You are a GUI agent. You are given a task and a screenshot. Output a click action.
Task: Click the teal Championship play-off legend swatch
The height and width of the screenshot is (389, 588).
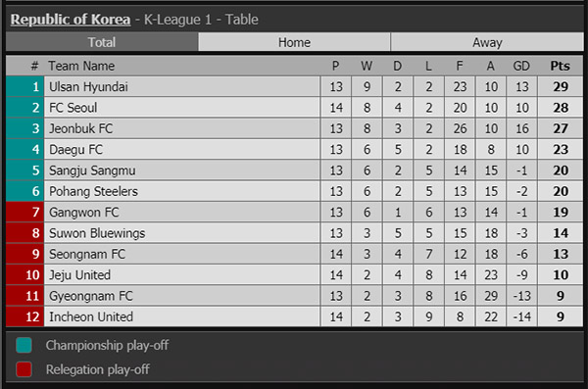click(x=24, y=345)
